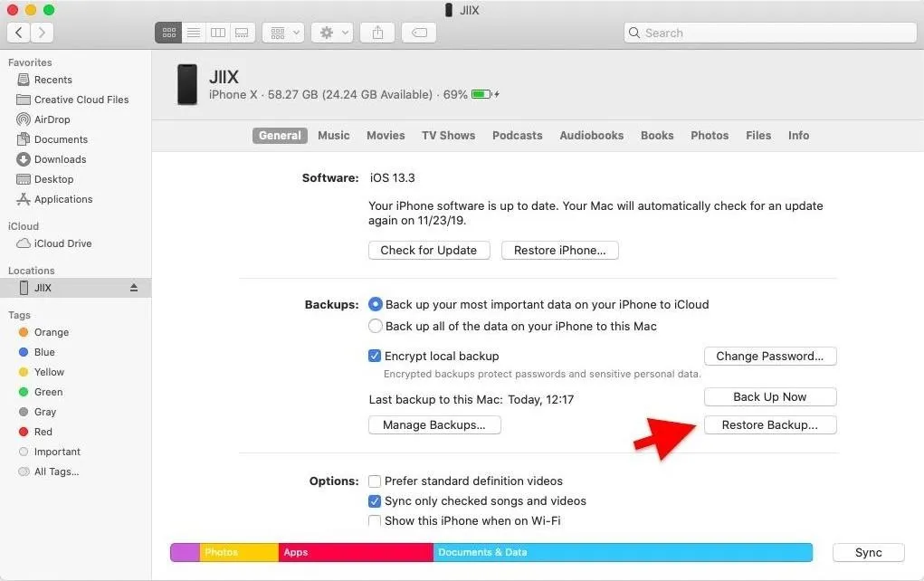Toggle Sync only checked songs and videos

(374, 501)
